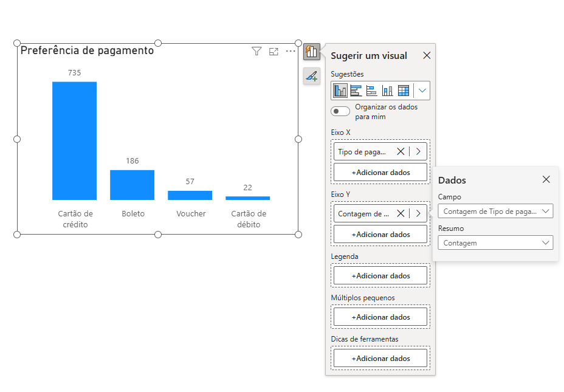The image size is (564, 392).
Task: Click the data label '186'
Action: click(x=132, y=161)
